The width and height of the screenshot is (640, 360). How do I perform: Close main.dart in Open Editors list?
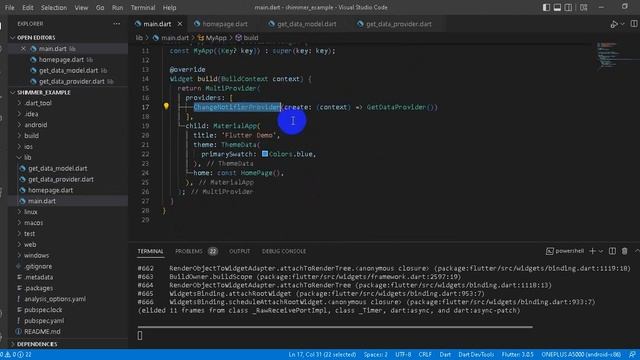[23, 49]
